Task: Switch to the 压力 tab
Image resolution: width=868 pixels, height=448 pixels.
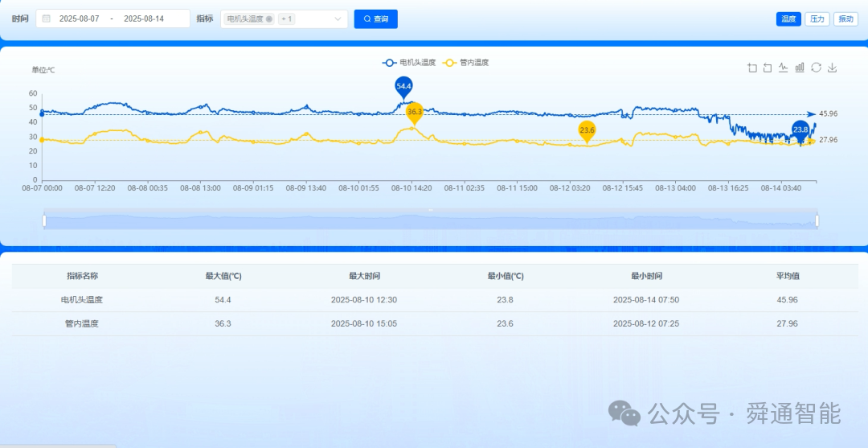Action: click(x=817, y=18)
